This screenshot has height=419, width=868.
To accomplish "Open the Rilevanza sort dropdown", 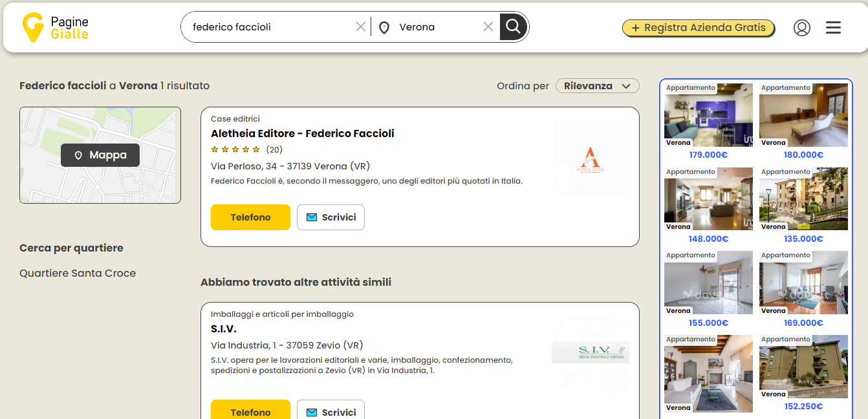I will pyautogui.click(x=598, y=85).
